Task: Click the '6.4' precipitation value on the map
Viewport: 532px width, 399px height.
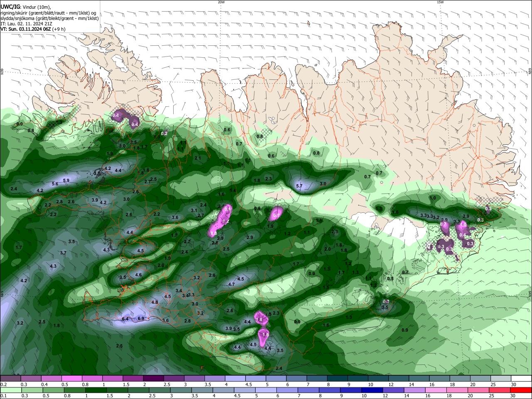Action: (x=125, y=319)
